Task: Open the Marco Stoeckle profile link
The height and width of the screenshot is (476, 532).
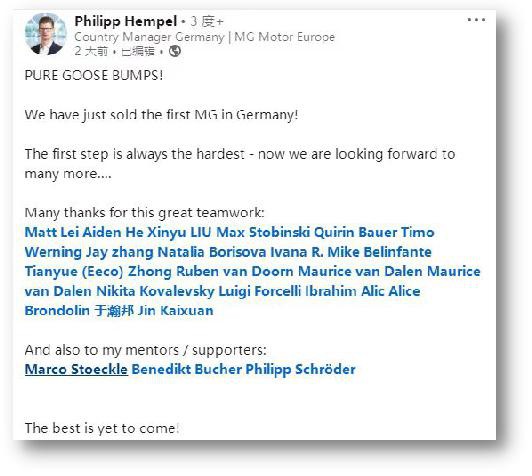Action: click(x=76, y=369)
